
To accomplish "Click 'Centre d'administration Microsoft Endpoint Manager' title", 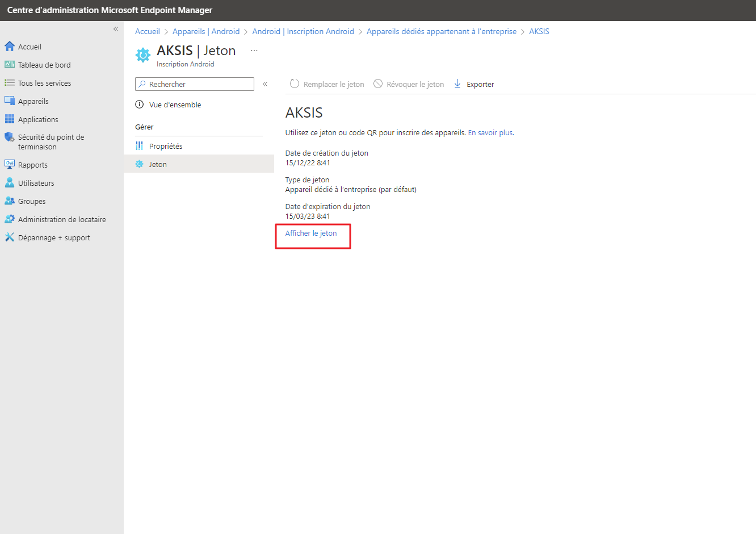I will click(110, 10).
